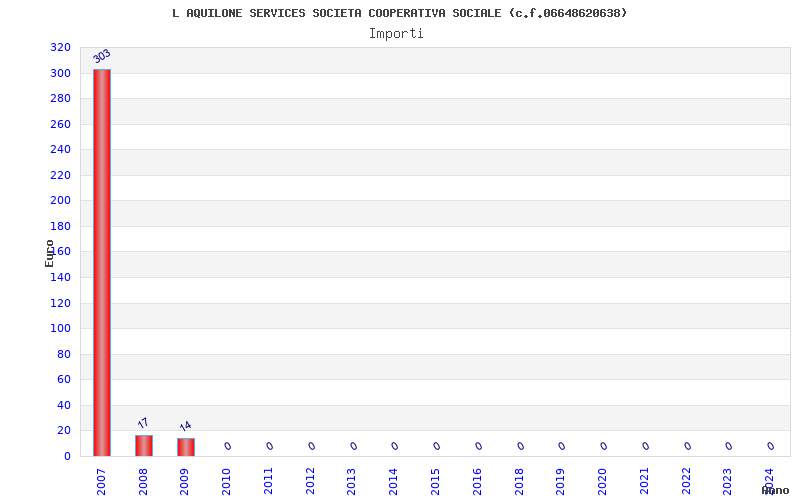Click the zero value above 2010
Screen dimensions: 800x500
click(x=228, y=446)
